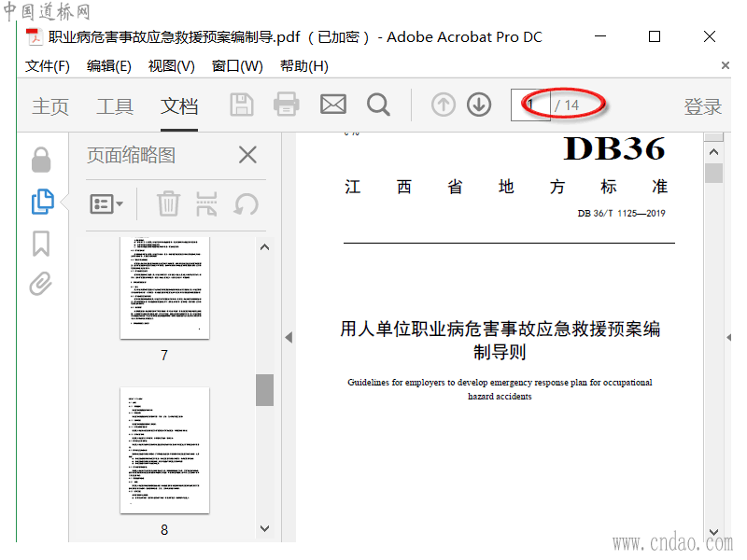Select page 8 thumbnail

pos(165,451)
